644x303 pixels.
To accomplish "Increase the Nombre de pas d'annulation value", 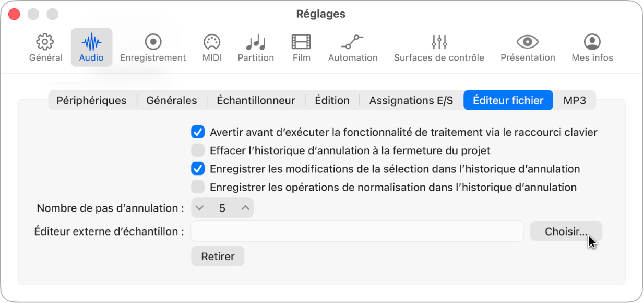I will point(245,207).
